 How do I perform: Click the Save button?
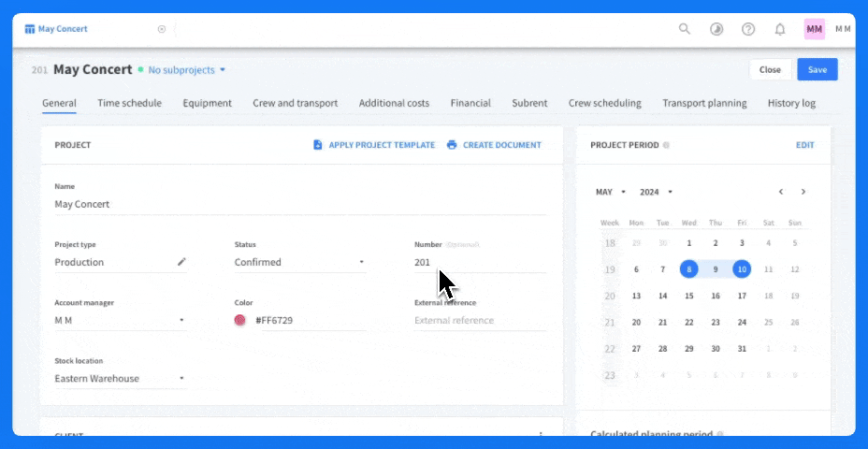817,70
